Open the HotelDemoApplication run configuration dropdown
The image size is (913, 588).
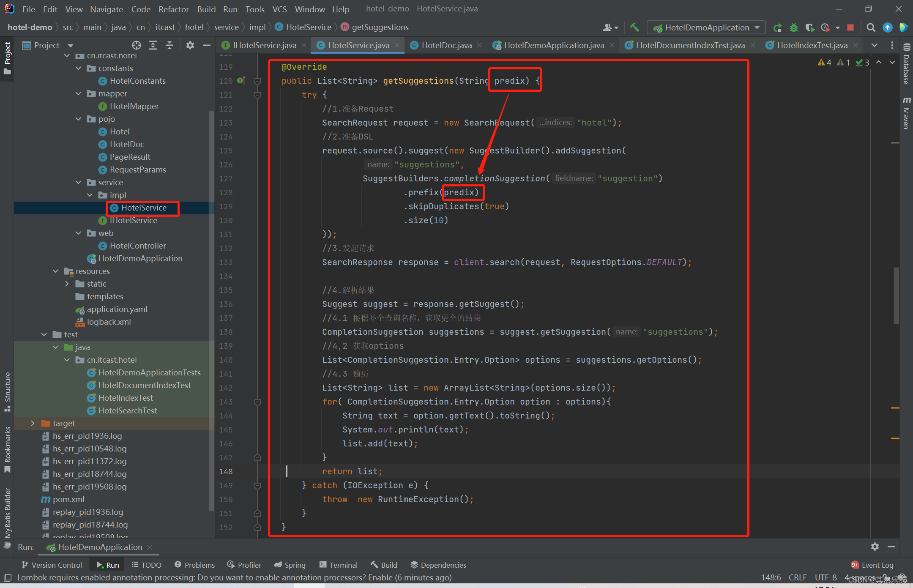click(706, 27)
